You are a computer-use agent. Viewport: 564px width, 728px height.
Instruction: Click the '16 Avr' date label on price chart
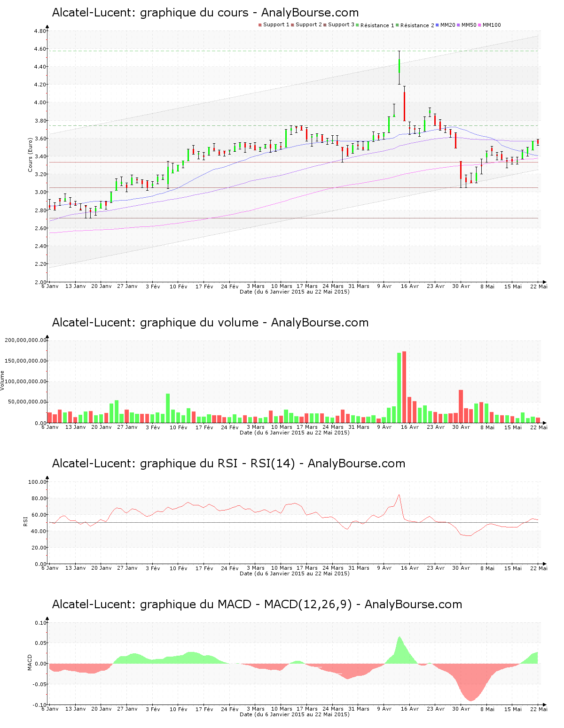410,286
